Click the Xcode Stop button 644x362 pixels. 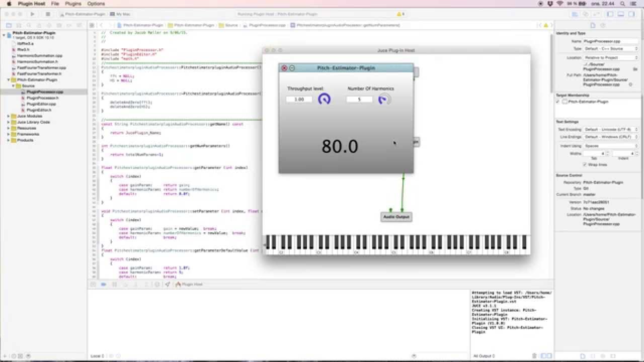click(48, 14)
